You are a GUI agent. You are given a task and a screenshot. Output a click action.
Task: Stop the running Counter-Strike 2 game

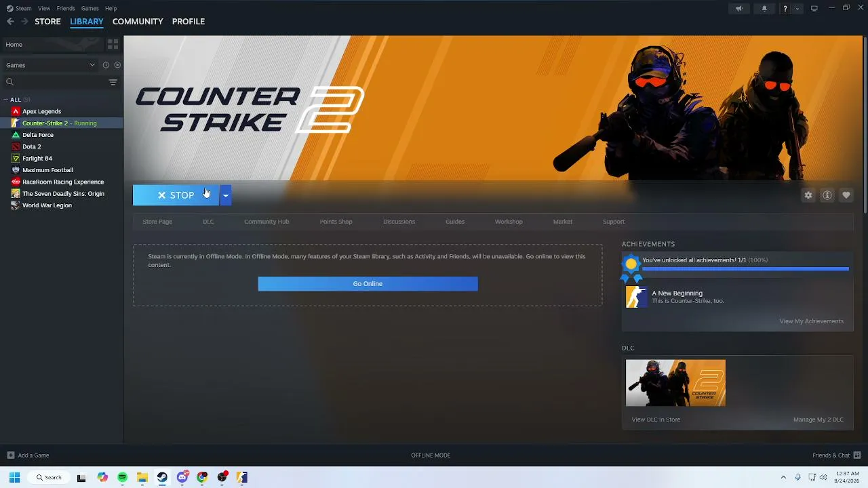coord(176,195)
